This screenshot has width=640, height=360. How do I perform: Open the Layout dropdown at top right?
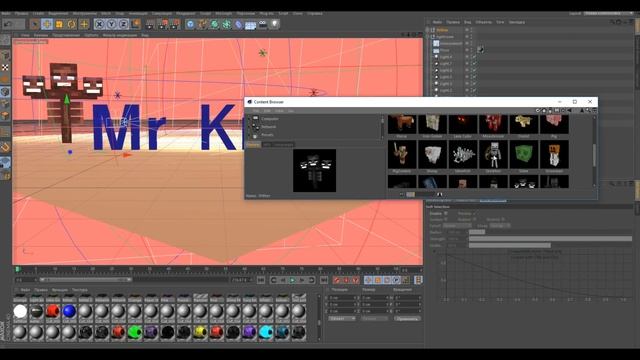point(608,13)
